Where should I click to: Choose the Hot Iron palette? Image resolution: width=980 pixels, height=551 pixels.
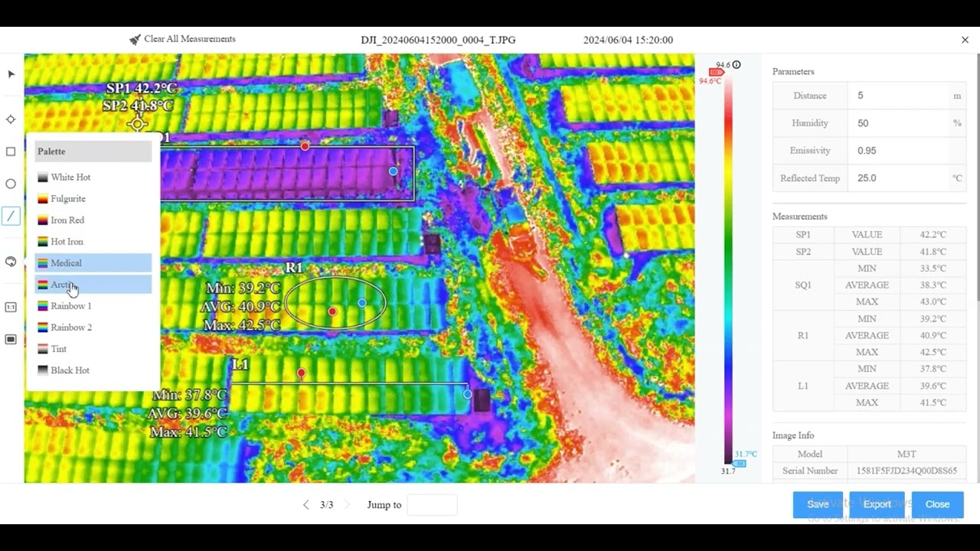(93, 241)
